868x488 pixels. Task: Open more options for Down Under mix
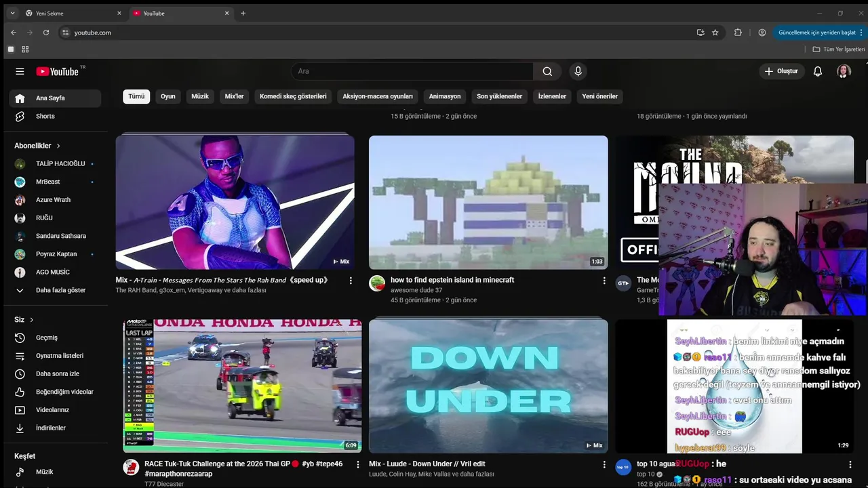(604, 465)
